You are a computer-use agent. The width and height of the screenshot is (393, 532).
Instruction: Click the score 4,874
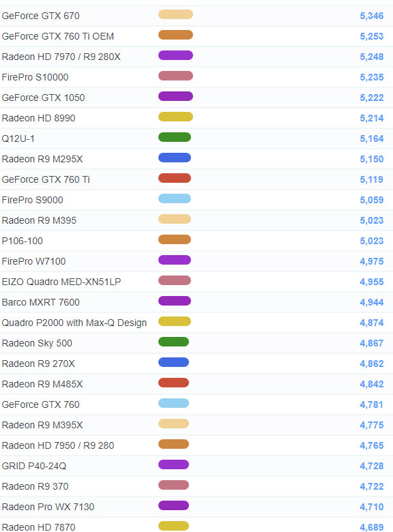pos(372,323)
